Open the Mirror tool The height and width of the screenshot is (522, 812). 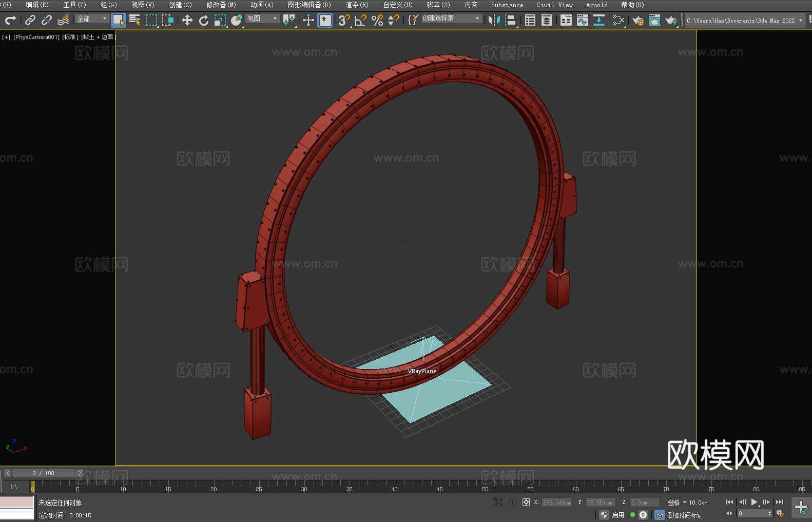(494, 20)
